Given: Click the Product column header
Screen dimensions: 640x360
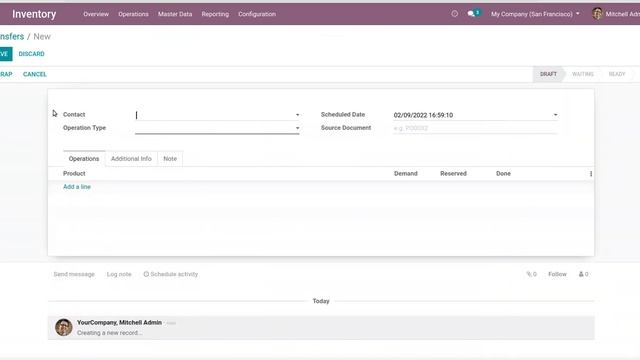Looking at the screenshot, I should click(74, 173).
